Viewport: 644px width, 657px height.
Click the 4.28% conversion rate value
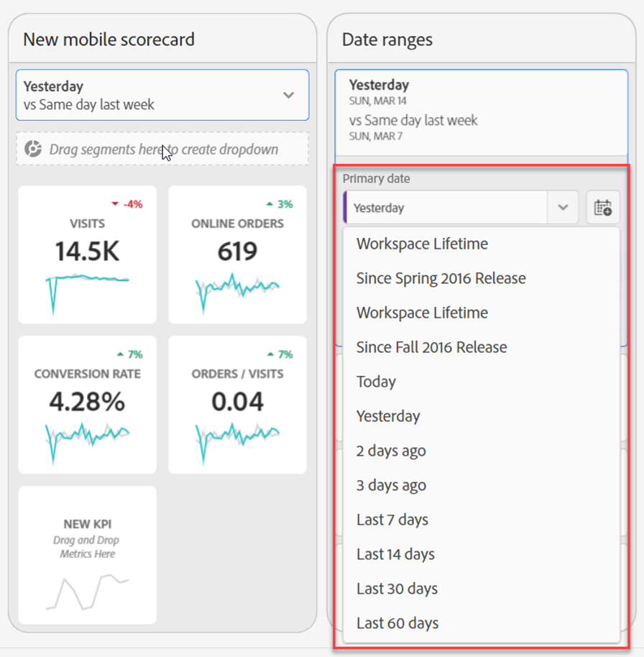click(x=87, y=401)
